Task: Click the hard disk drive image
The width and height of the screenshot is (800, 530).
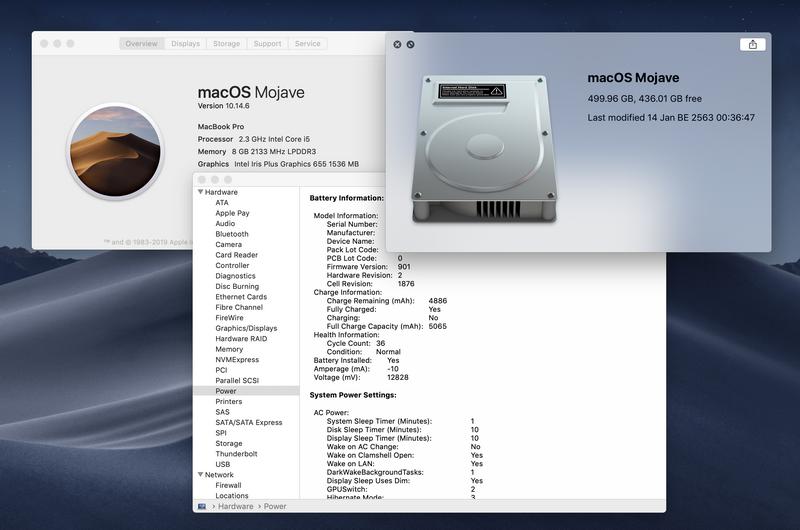Action: 484,149
